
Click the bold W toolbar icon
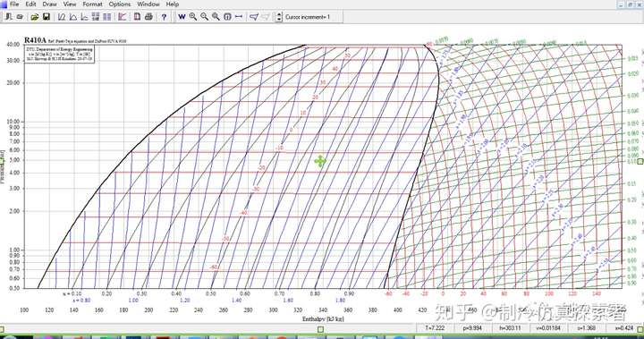(x=182, y=17)
